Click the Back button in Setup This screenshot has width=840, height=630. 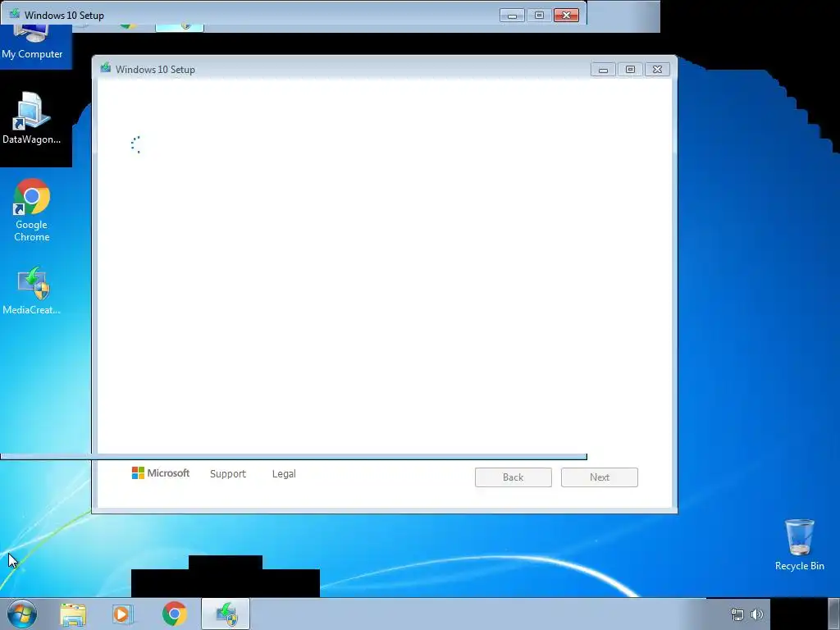[x=514, y=477]
